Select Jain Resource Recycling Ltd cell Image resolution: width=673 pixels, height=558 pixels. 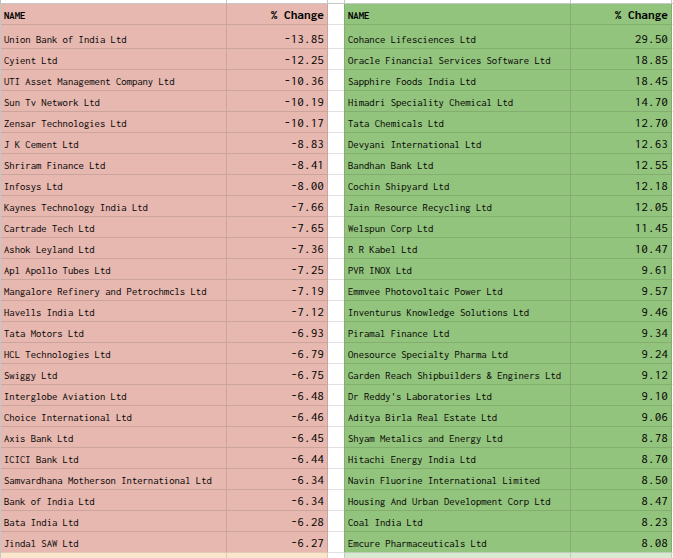click(x=457, y=208)
